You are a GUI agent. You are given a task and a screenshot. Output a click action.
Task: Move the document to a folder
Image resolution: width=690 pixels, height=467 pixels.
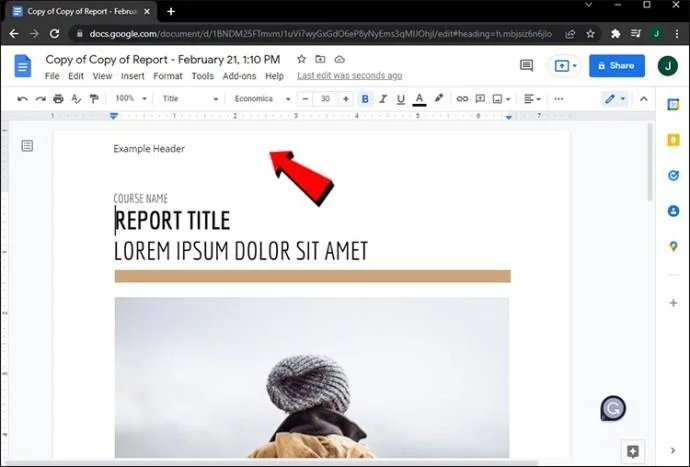(320, 59)
